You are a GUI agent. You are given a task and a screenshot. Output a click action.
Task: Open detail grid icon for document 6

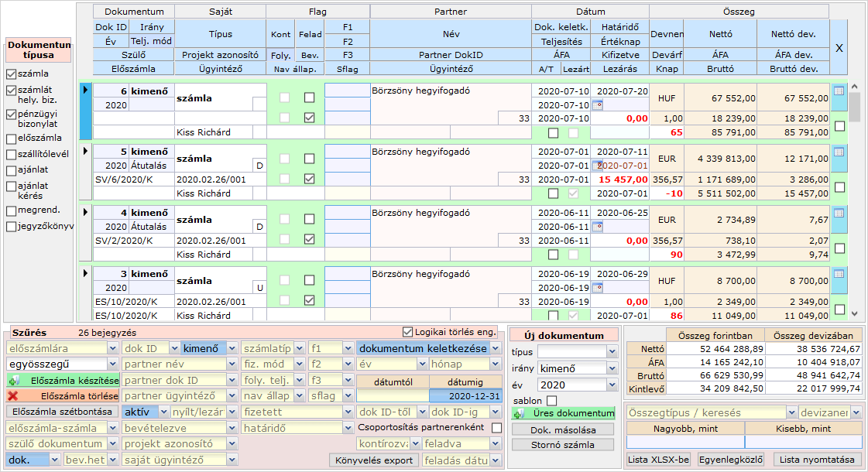tap(839, 91)
